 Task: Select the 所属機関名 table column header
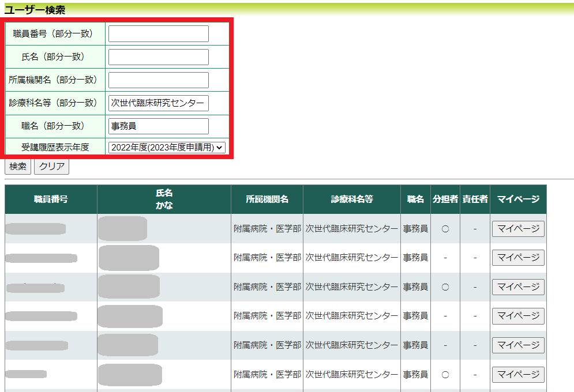[x=267, y=199]
